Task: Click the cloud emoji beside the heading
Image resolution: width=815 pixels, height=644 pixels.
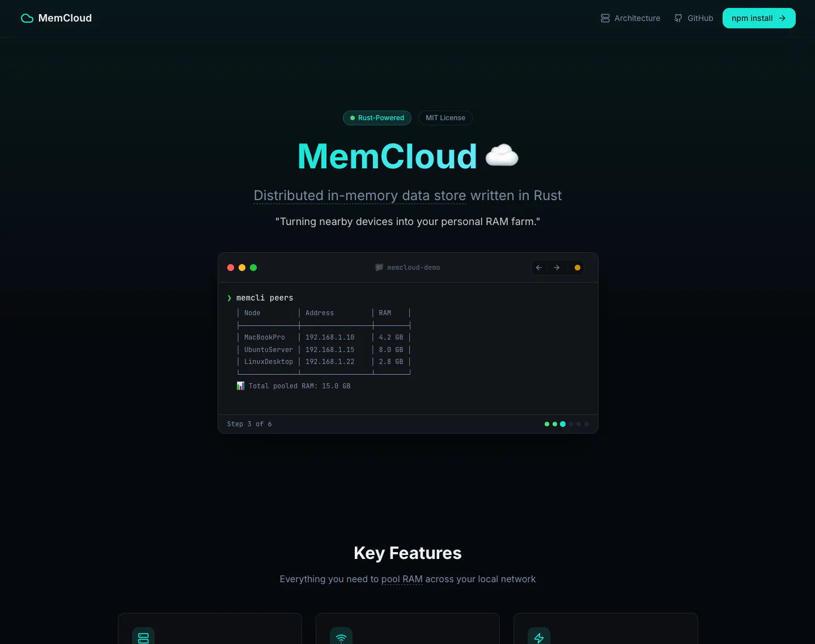Action: click(x=502, y=155)
